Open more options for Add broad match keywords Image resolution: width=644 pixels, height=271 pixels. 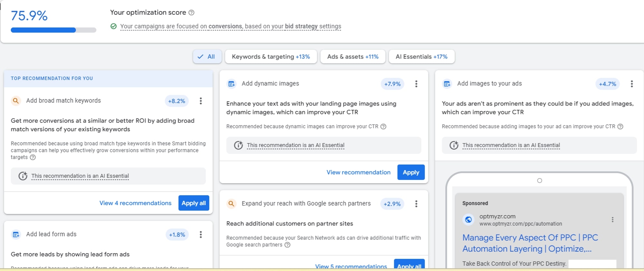(201, 101)
